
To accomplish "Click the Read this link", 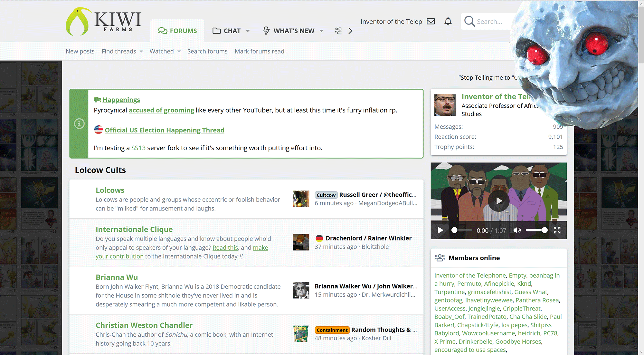I will 225,247.
